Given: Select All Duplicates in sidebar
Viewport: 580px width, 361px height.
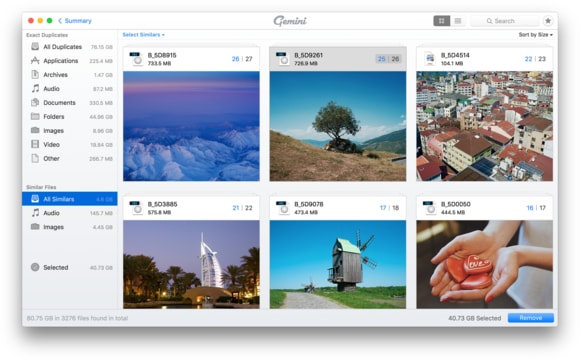Looking at the screenshot, I should [70, 47].
